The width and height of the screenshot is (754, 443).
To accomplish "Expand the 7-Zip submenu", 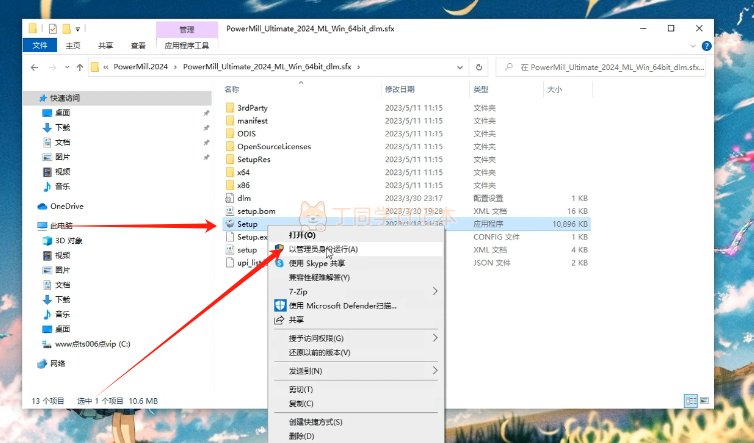I will coord(435,291).
